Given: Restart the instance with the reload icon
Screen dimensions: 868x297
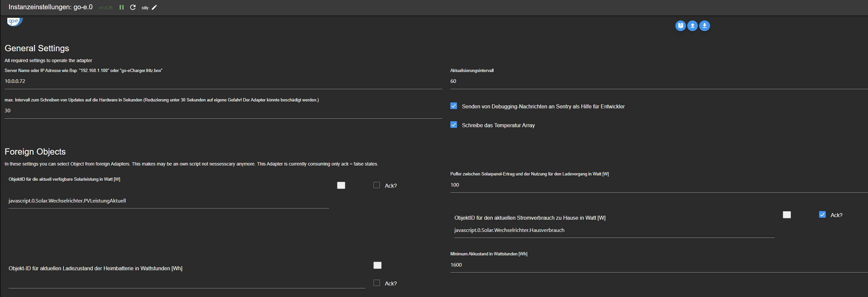Looking at the screenshot, I should (x=133, y=7).
